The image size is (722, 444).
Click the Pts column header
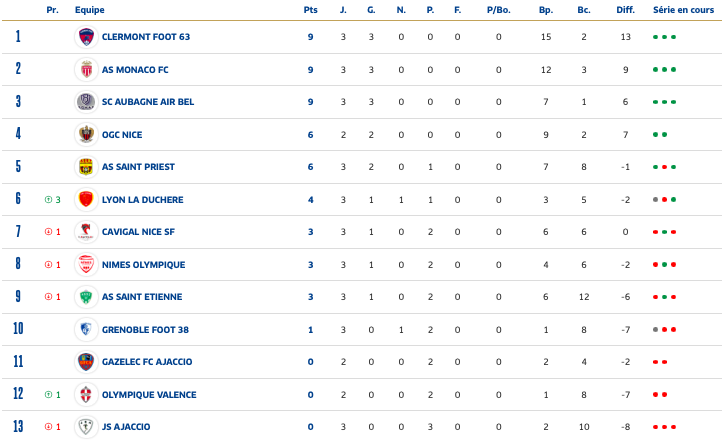click(x=310, y=10)
